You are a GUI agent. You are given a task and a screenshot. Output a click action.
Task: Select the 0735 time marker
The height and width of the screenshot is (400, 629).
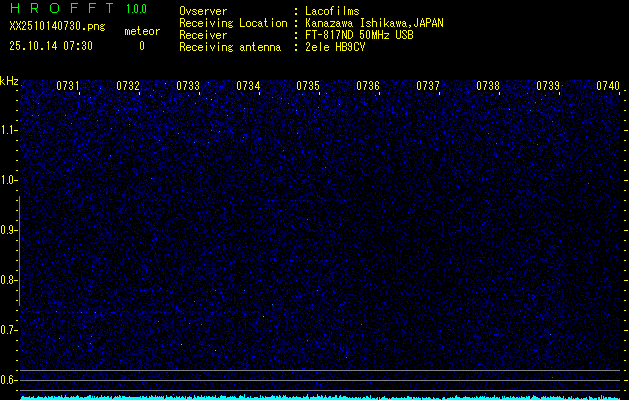(x=308, y=87)
